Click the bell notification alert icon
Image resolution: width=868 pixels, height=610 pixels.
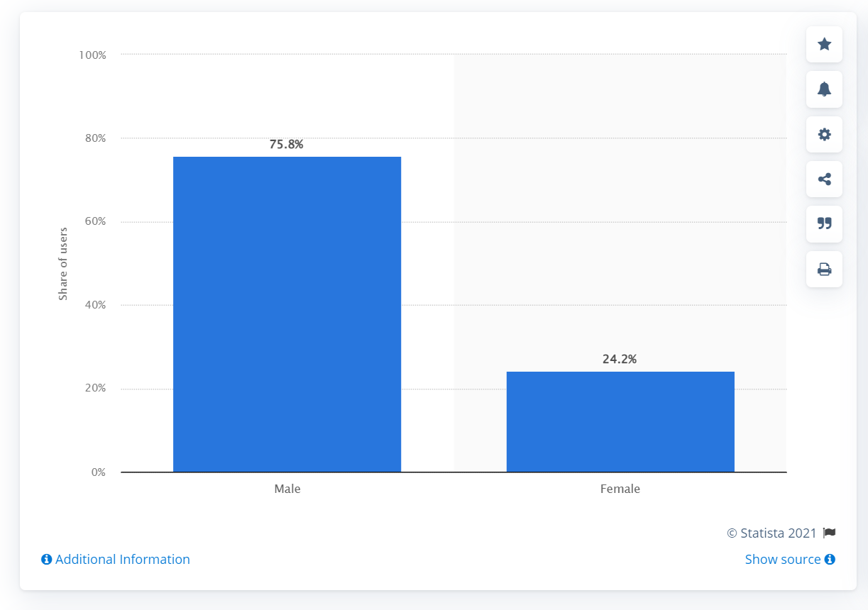click(824, 89)
